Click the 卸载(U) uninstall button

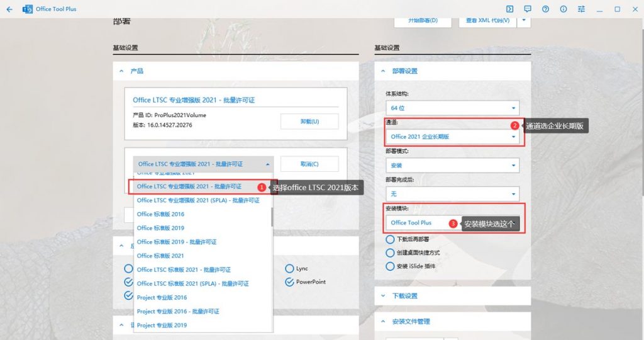pyautogui.click(x=309, y=122)
